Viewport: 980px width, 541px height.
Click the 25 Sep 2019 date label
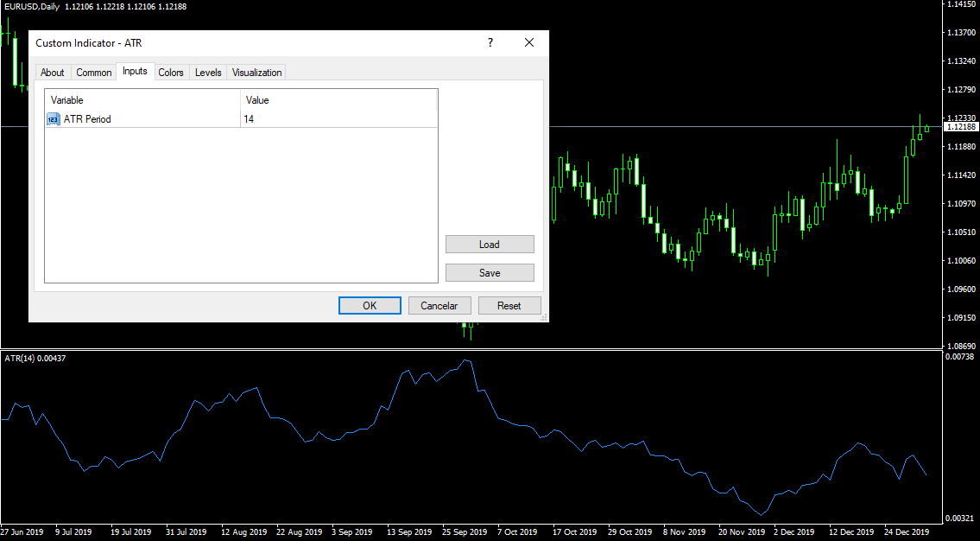point(463,532)
